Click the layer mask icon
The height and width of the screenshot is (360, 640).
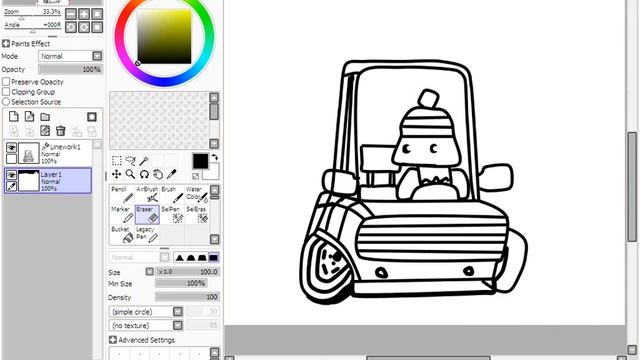(92, 117)
